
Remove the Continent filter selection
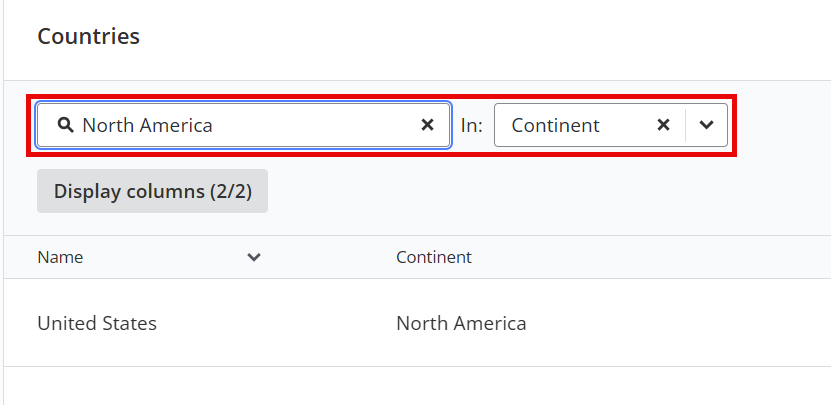click(663, 125)
